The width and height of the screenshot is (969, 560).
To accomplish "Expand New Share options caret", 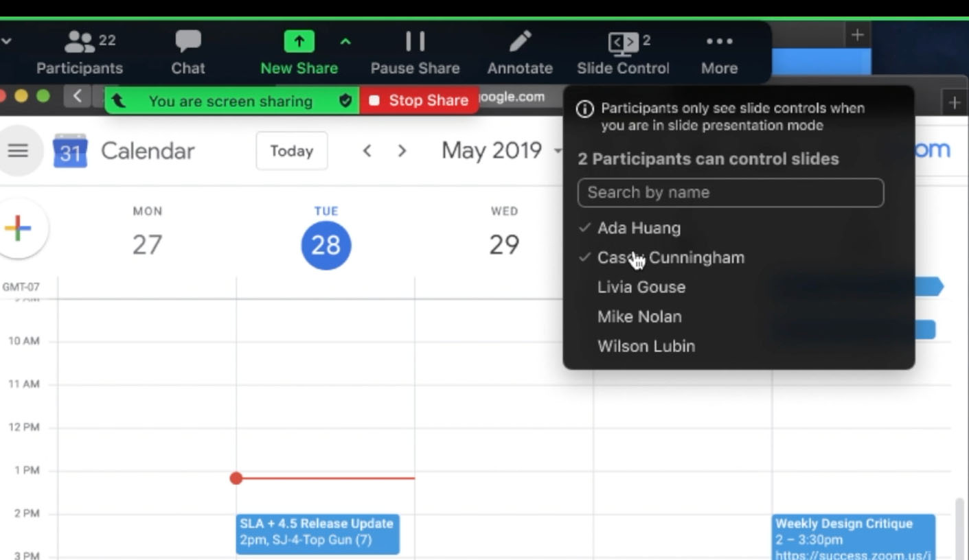I will [x=345, y=42].
